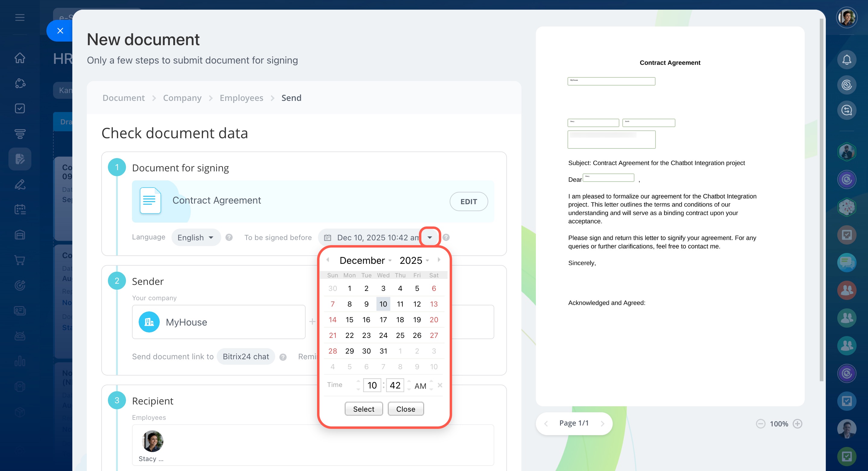
Task: Toggle the signing deadline dropdown arrow
Action: (x=429, y=237)
